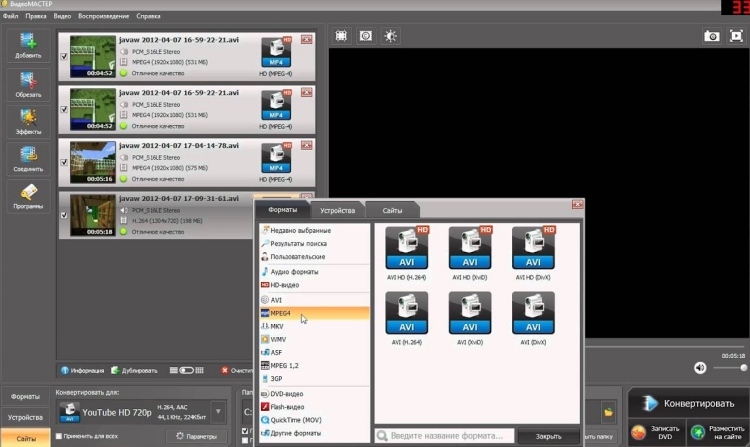Click the Записать DVD burn button
The width and height of the screenshot is (750, 447).
(x=656, y=433)
